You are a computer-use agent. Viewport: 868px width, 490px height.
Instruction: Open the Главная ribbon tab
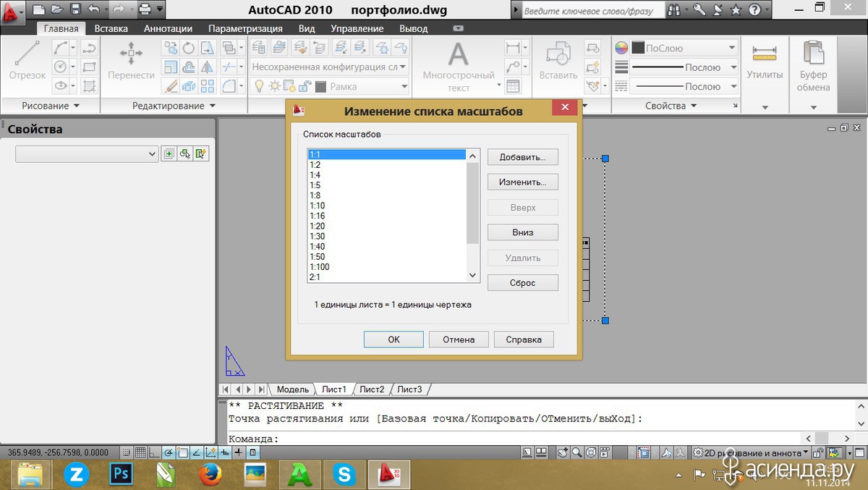pyautogui.click(x=61, y=28)
